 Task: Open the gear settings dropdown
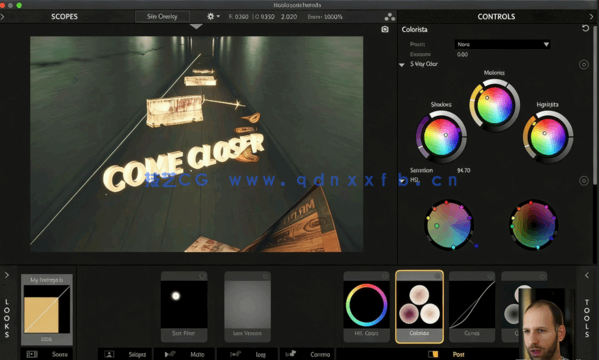[x=213, y=16]
